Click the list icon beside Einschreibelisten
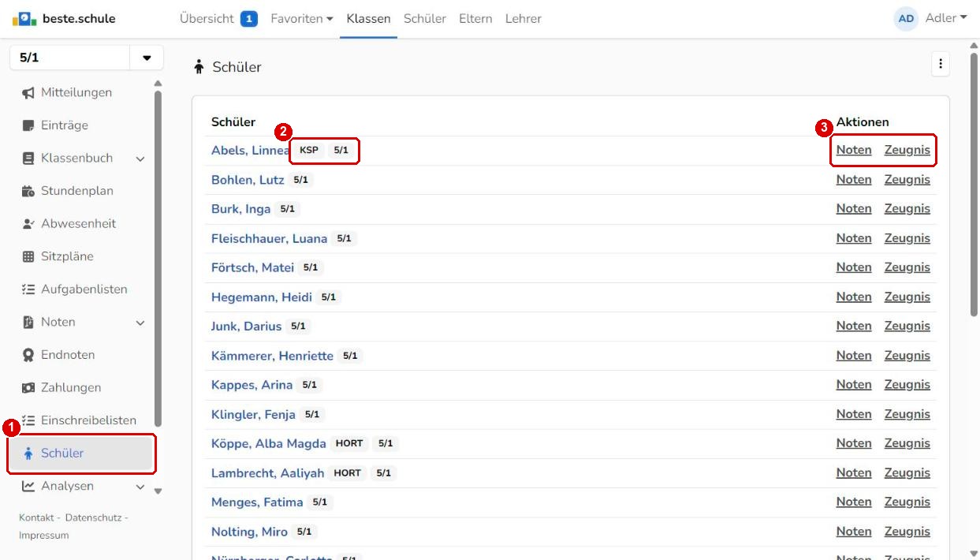 (28, 420)
